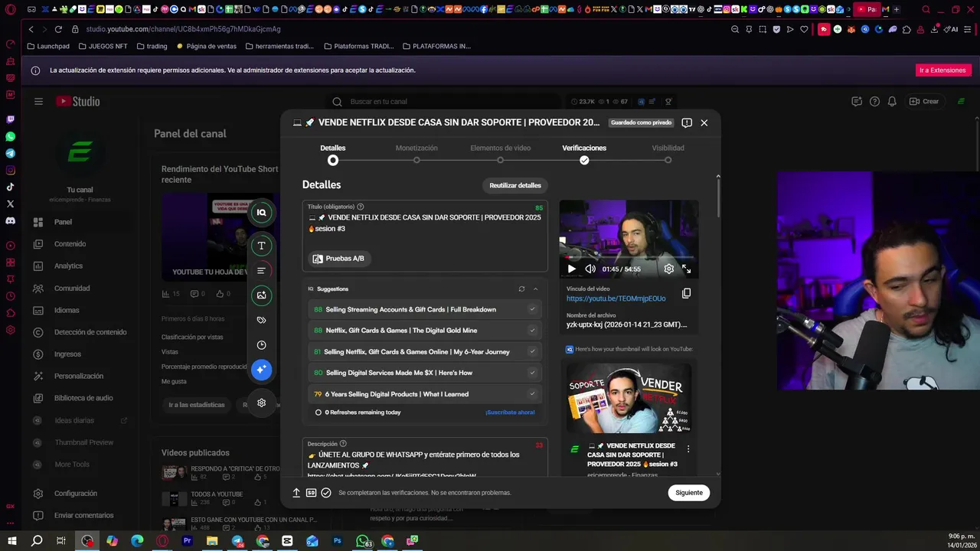The image size is (980, 551).
Task: Open TikTok in browser sidebar
Action: coord(10,187)
